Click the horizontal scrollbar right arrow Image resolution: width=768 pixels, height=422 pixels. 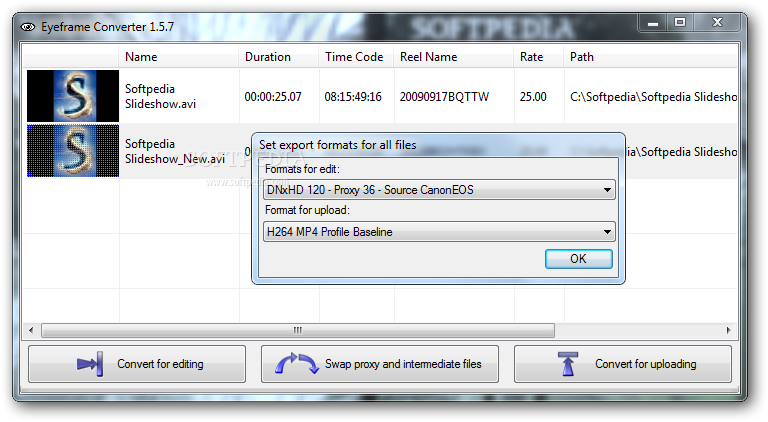[x=728, y=330]
